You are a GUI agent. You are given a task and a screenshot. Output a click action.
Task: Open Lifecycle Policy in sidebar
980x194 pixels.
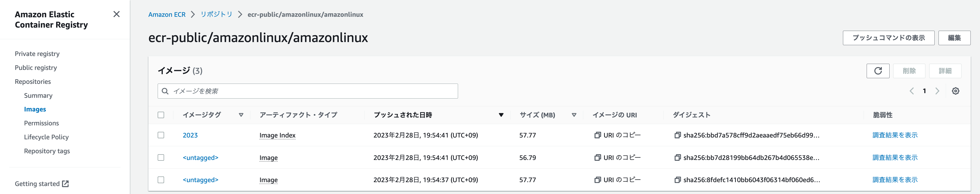(x=46, y=137)
